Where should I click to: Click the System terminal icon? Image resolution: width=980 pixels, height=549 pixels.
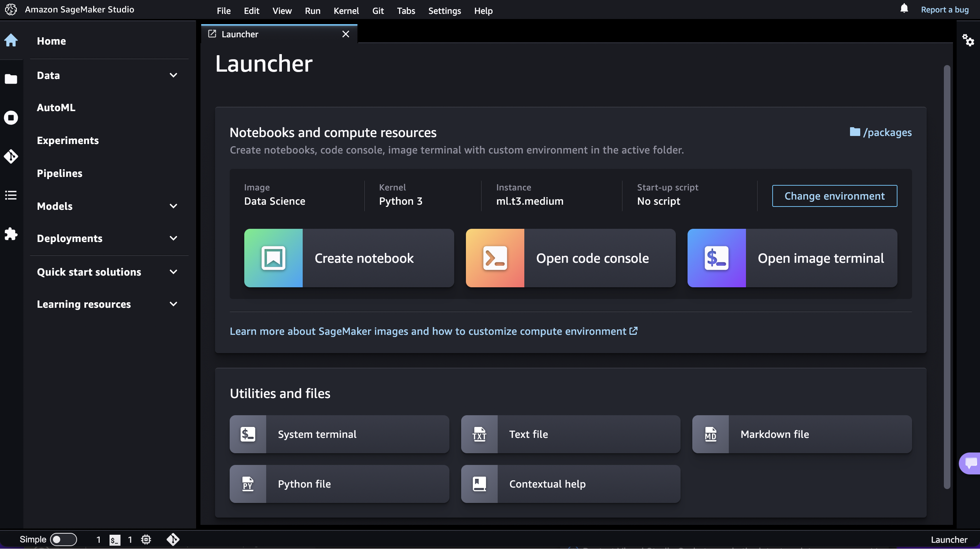[248, 434]
